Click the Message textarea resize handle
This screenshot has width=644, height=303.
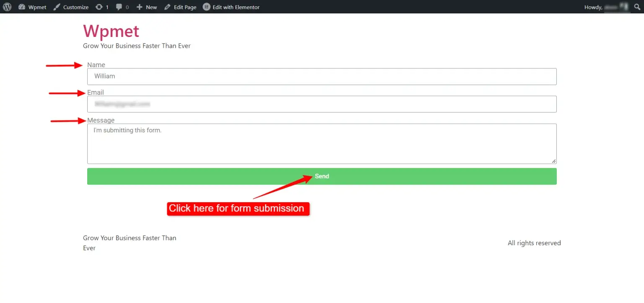click(554, 161)
